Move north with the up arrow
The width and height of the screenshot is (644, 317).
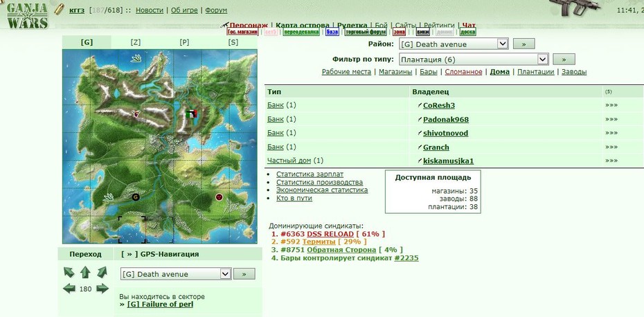tap(85, 272)
